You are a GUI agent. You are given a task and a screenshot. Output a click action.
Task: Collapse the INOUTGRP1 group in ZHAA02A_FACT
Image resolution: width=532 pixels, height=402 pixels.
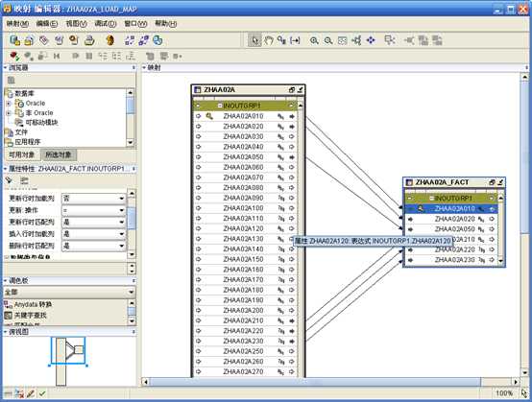tap(431, 199)
